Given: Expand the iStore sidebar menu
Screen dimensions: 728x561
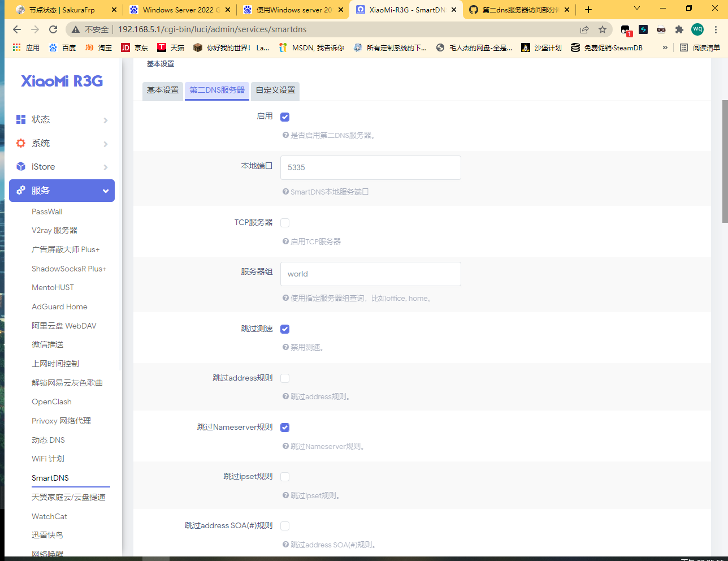Looking at the screenshot, I should point(62,167).
